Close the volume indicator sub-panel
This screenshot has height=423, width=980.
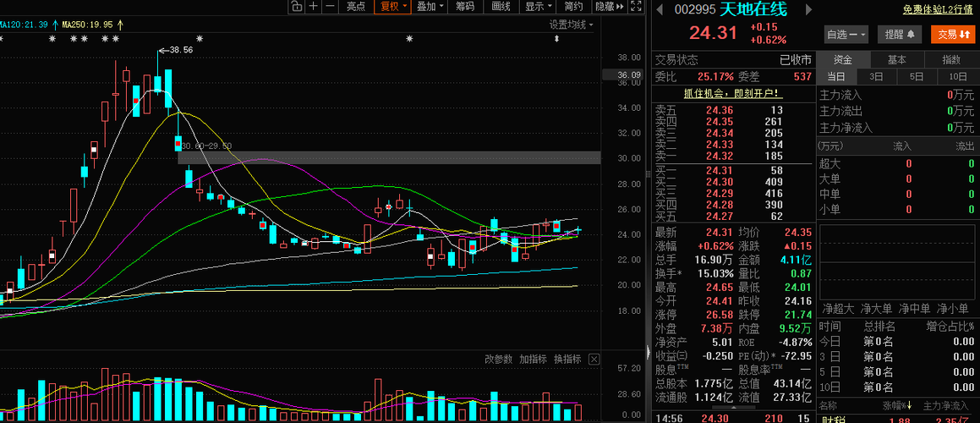point(594,360)
